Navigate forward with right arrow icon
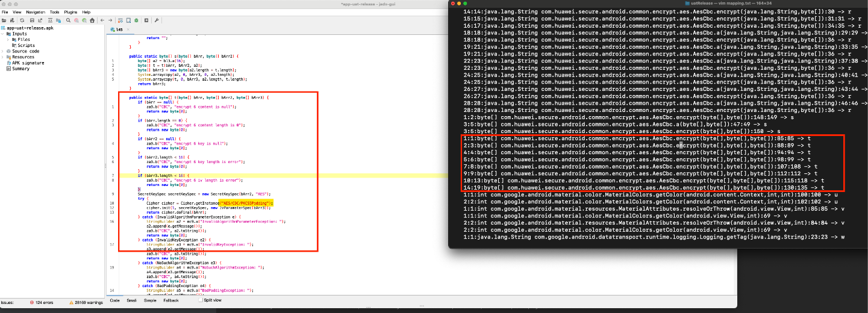This screenshot has width=868, height=313. [110, 20]
